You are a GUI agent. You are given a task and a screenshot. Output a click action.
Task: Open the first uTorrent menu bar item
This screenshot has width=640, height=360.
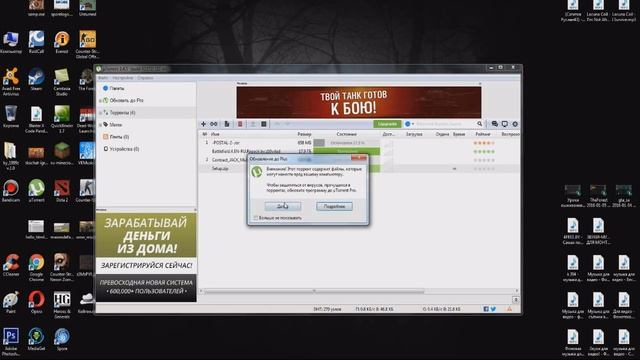(103, 78)
